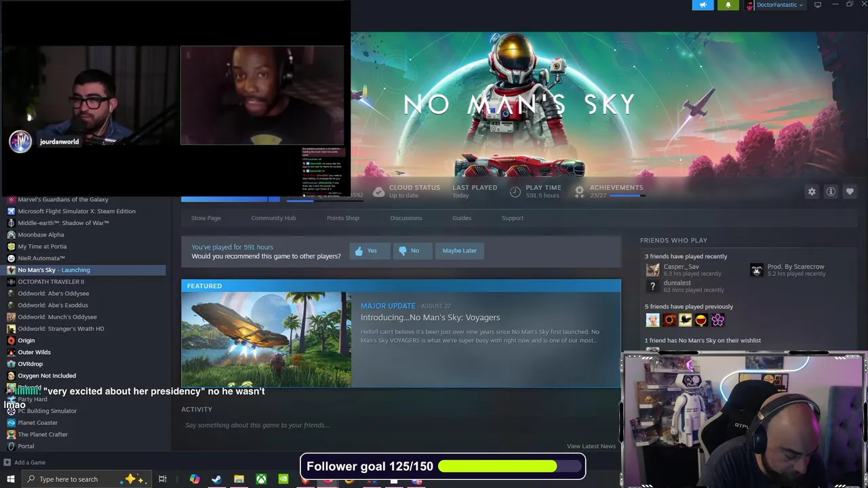The width and height of the screenshot is (868, 488).
Task: Click the game info icon
Action: [x=831, y=192]
